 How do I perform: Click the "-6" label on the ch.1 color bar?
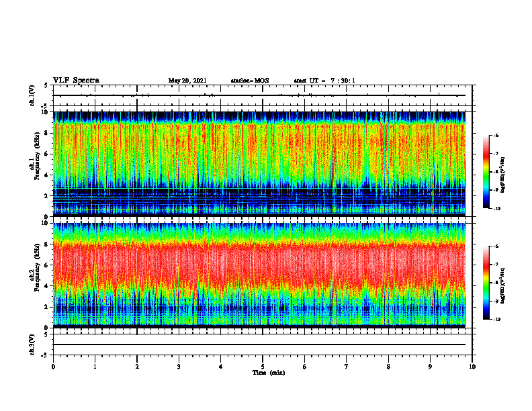[496, 135]
